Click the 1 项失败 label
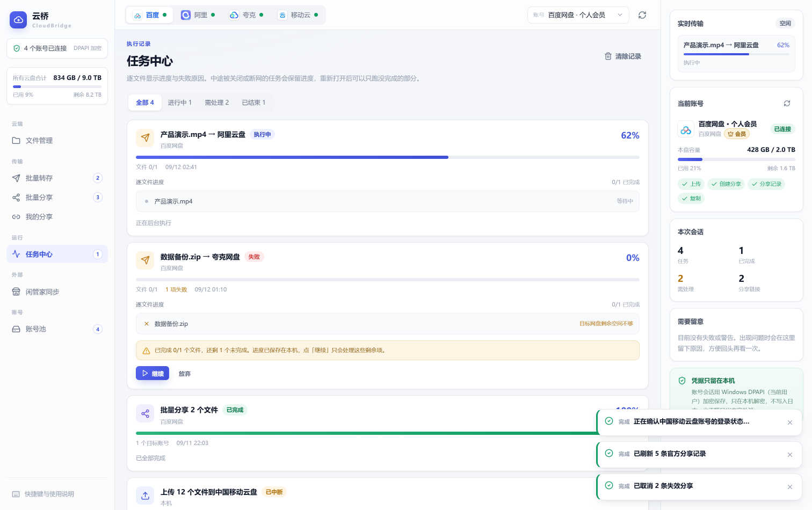 coord(176,290)
